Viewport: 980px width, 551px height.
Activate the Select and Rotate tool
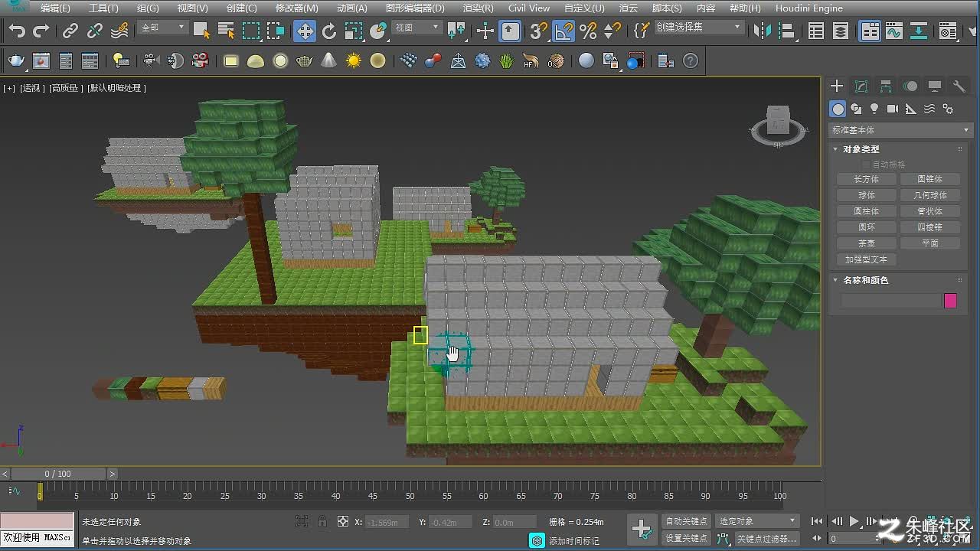329,31
